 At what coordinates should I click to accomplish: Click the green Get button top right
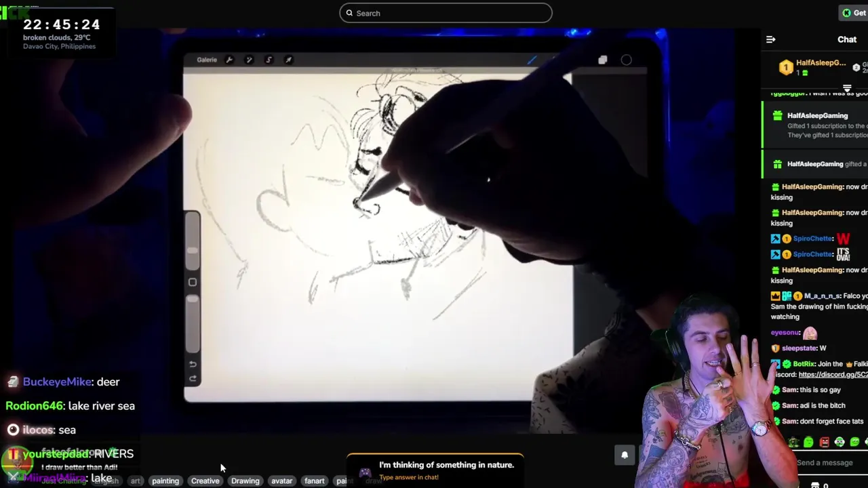click(x=854, y=13)
